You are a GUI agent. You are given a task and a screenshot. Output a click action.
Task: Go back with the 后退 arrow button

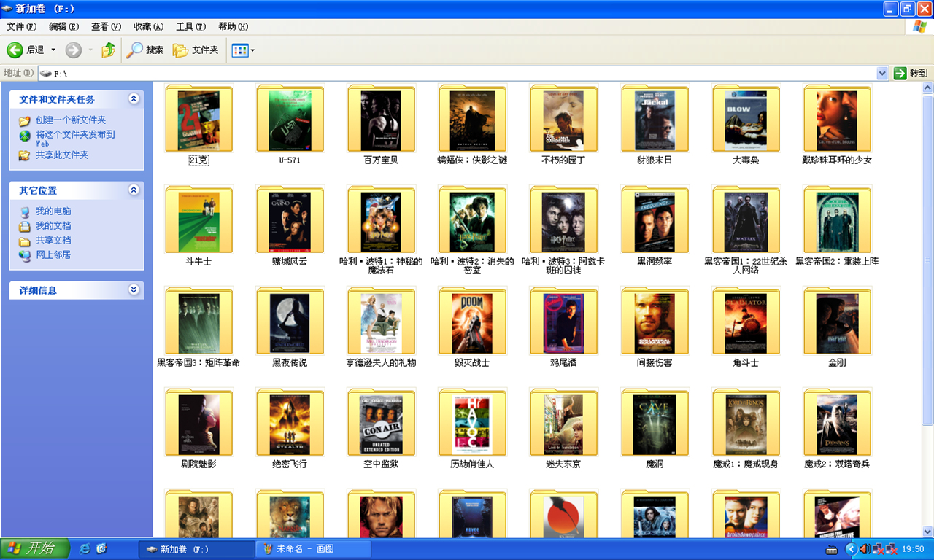[x=26, y=50]
